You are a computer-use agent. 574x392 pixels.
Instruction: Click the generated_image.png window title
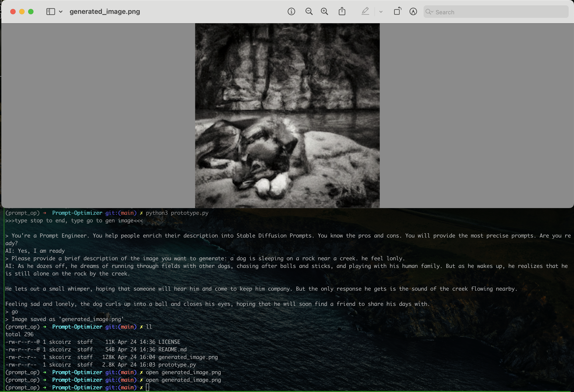click(105, 12)
